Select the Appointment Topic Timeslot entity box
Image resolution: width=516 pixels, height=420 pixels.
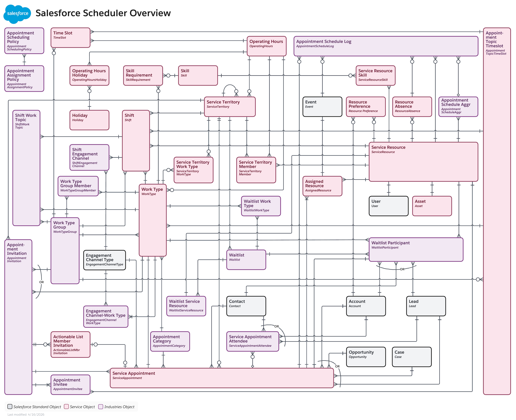point(497,211)
